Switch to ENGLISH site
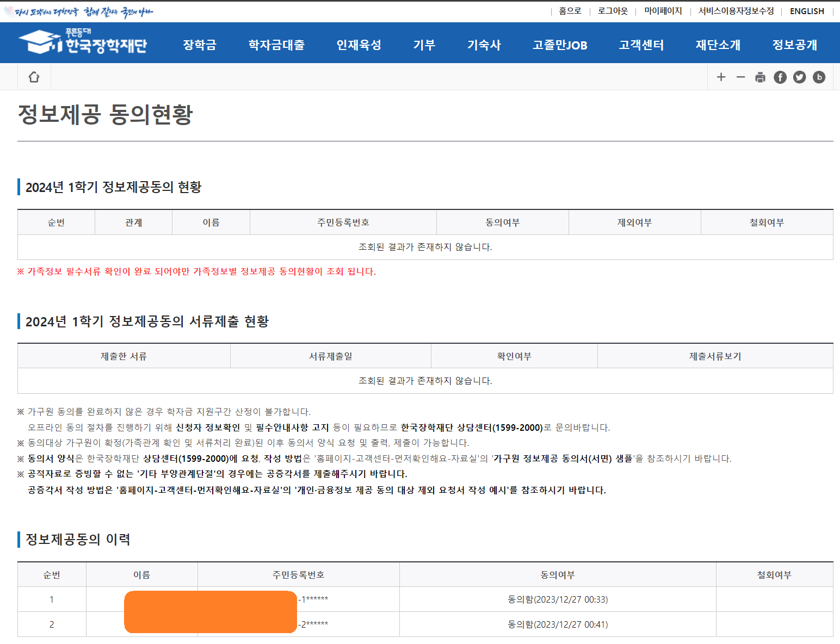This screenshot has width=840, height=644. click(807, 11)
